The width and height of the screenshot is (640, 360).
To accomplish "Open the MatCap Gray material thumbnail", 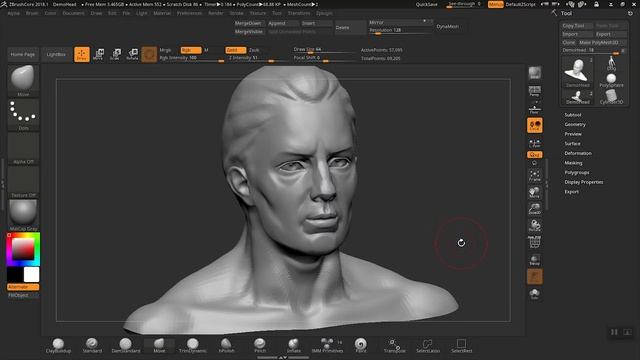I will pyautogui.click(x=23, y=215).
